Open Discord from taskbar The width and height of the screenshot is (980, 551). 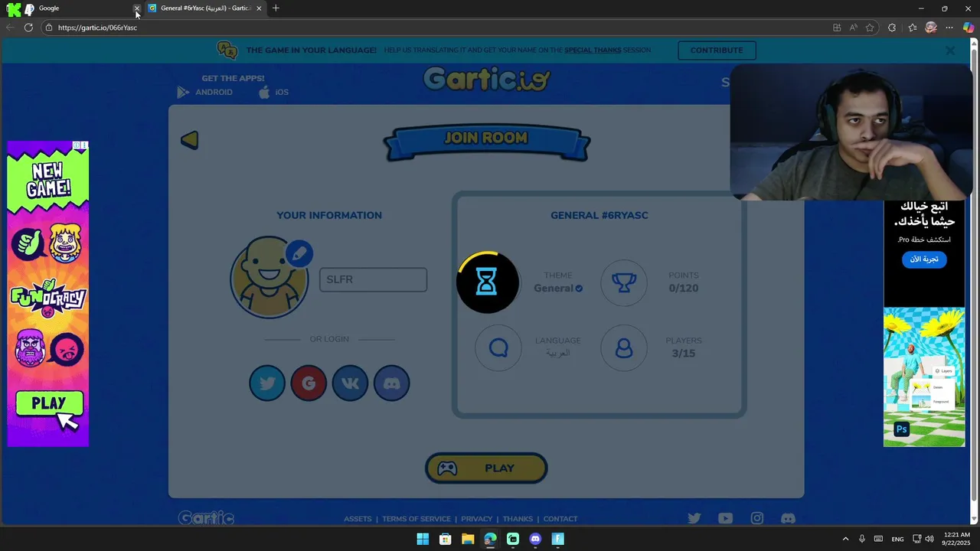535,539
